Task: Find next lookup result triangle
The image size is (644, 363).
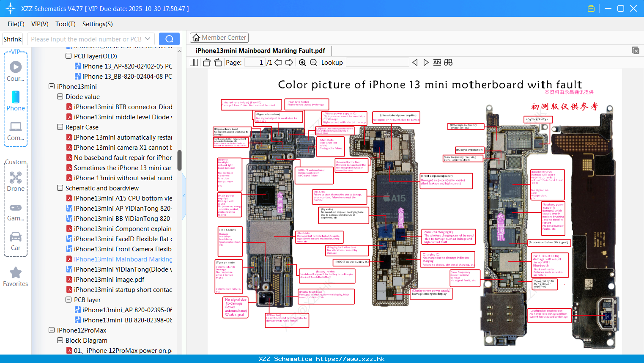Action: click(x=426, y=62)
